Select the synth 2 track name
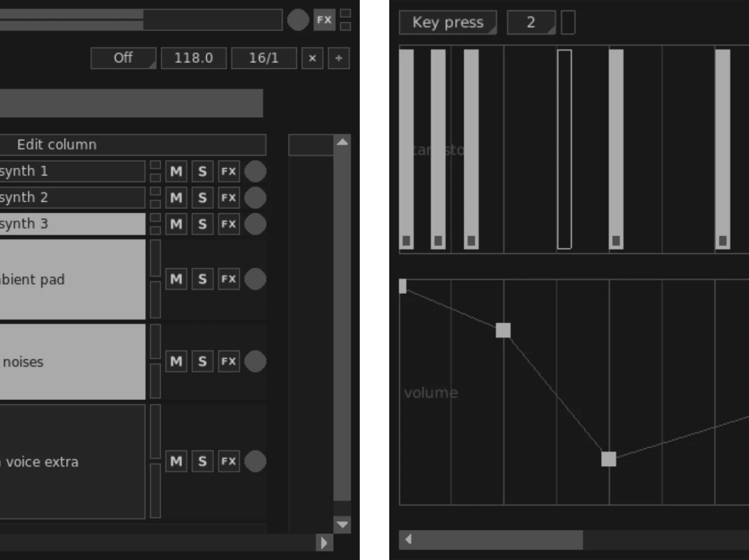The width and height of the screenshot is (749, 560). 72,198
